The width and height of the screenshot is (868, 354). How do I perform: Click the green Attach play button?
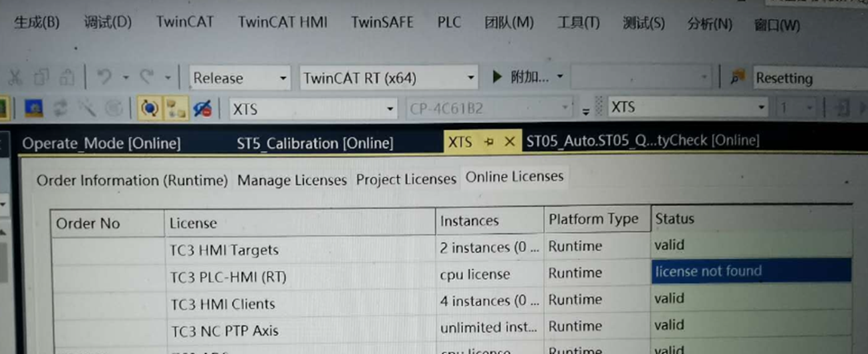click(496, 77)
